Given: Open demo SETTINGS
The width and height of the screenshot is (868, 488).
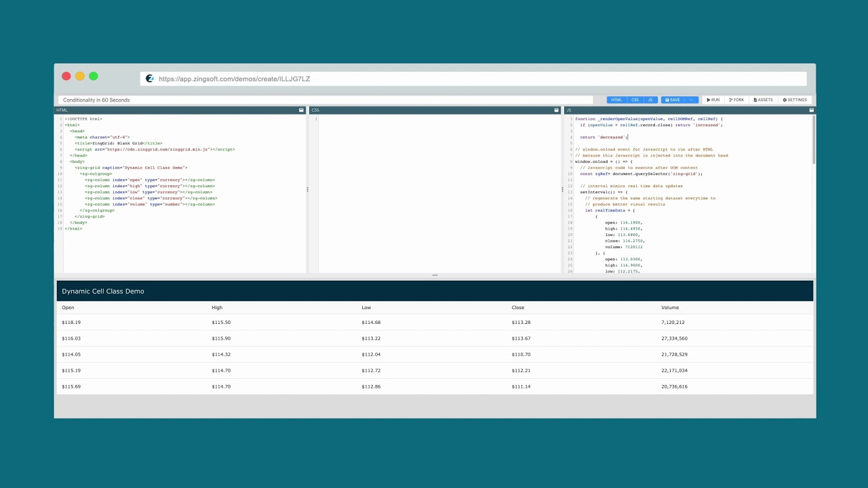Looking at the screenshot, I should tap(795, 100).
